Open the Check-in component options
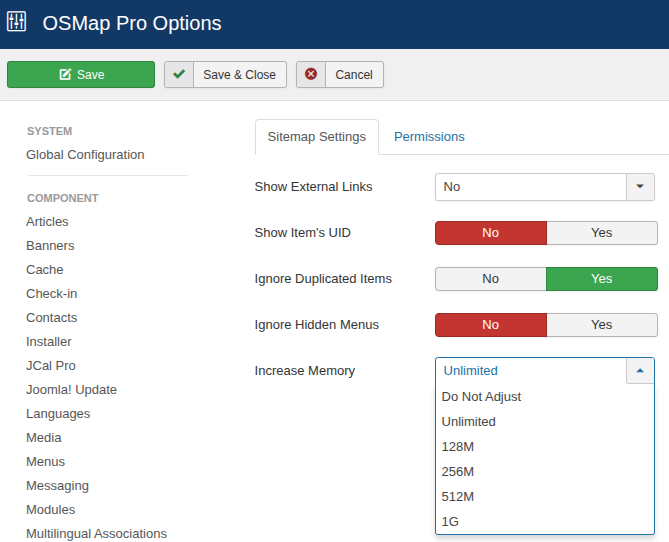Viewport: 669px width, 542px height. point(52,294)
